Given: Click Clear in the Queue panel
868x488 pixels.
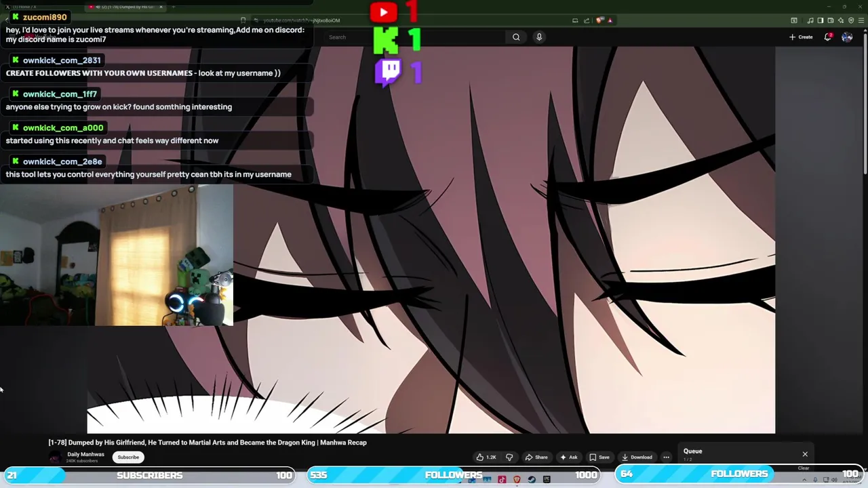Looking at the screenshot, I should 804,468.
